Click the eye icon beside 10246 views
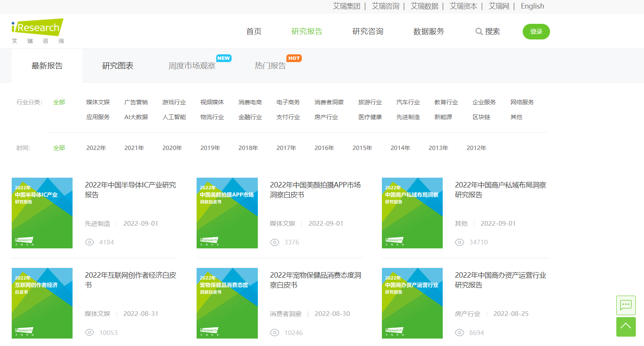Viewport: 644px width, 346px height. click(275, 333)
